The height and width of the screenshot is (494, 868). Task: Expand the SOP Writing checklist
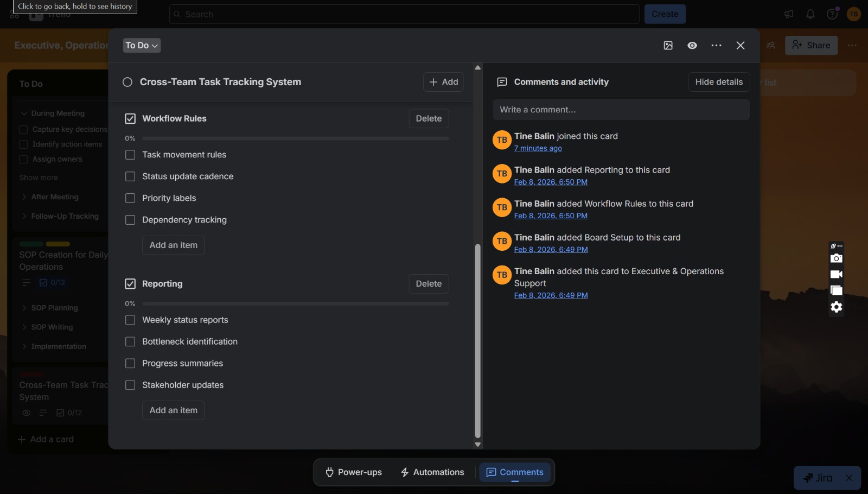[24, 327]
